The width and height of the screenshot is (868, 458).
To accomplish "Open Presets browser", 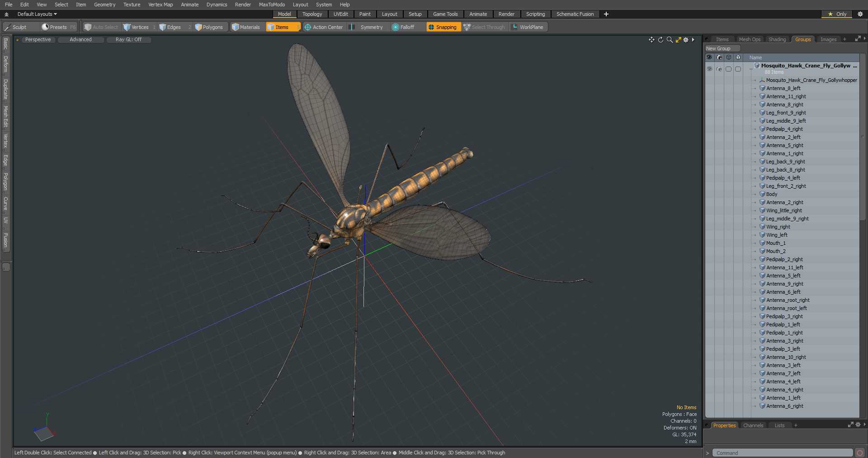I will coord(58,27).
